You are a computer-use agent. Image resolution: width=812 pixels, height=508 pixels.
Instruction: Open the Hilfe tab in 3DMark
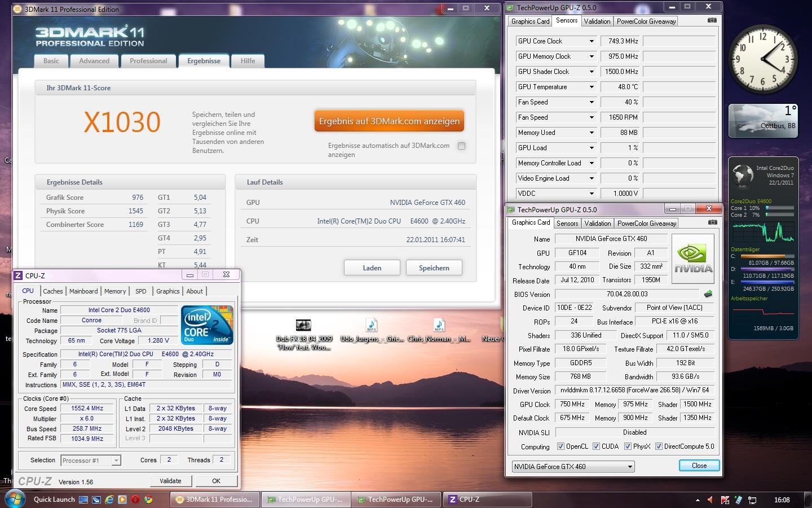click(x=248, y=61)
